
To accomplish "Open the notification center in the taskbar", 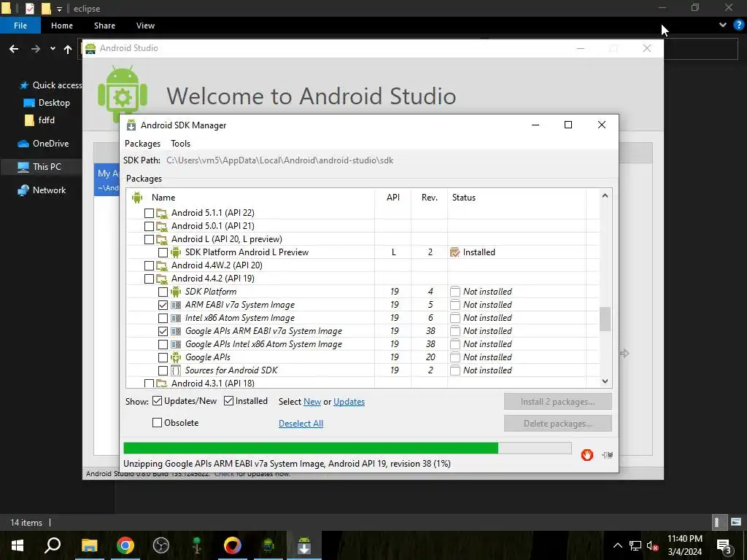I will pyautogui.click(x=724, y=545).
